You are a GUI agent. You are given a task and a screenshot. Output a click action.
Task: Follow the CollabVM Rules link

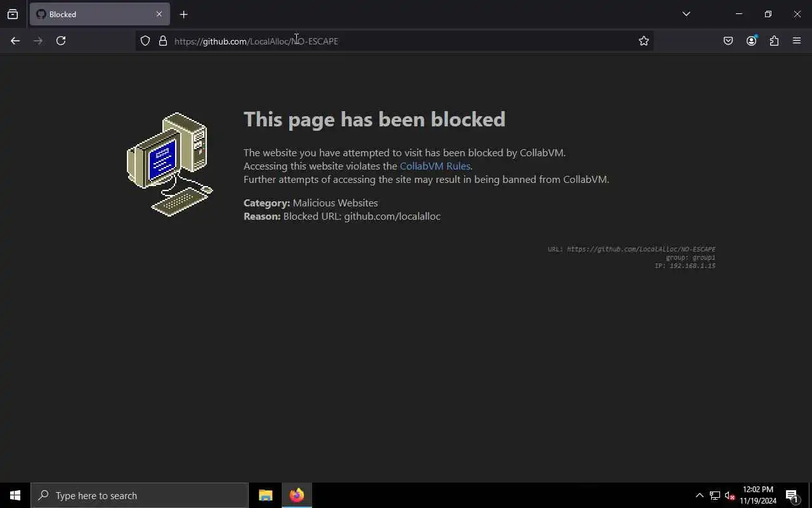pyautogui.click(x=435, y=166)
